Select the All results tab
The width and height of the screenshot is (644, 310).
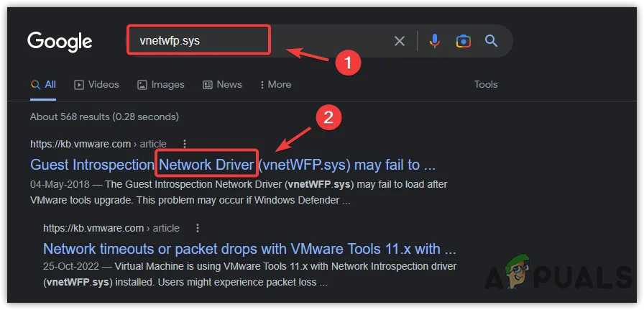click(43, 85)
